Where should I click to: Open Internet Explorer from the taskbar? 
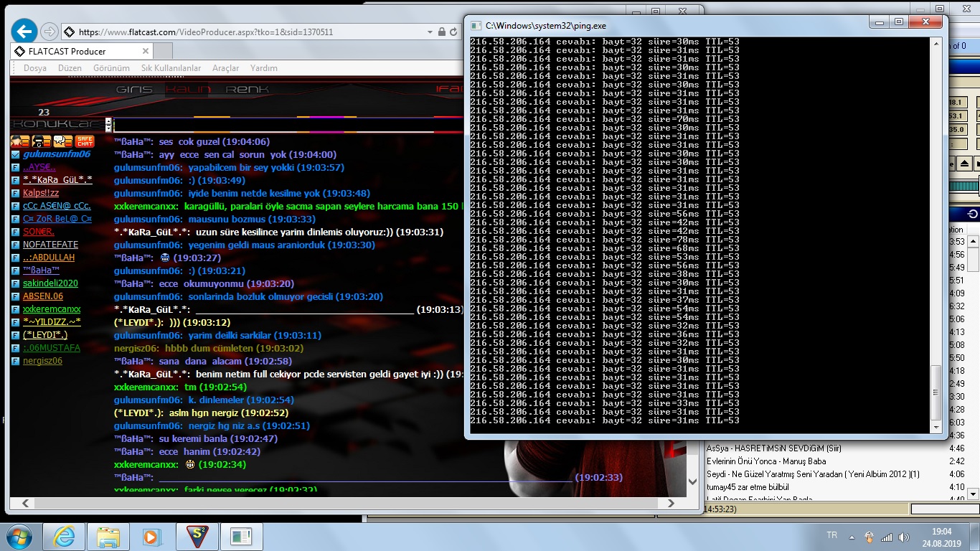pyautogui.click(x=64, y=536)
